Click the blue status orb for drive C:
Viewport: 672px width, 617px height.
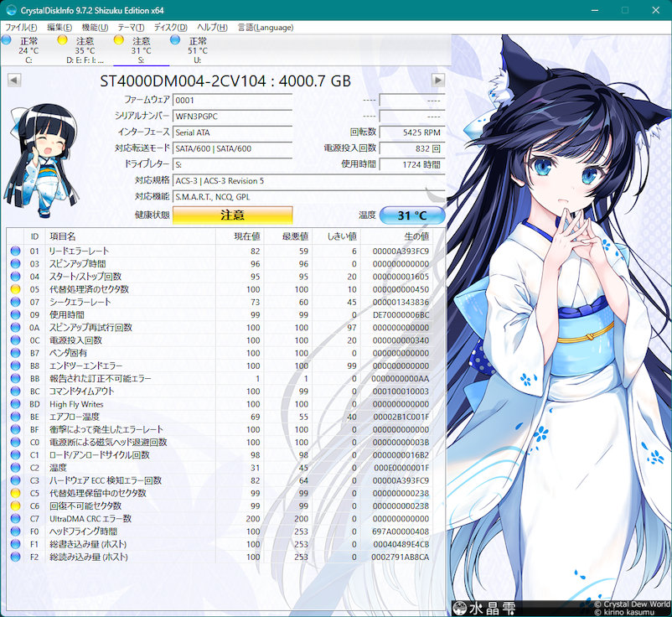point(7,40)
